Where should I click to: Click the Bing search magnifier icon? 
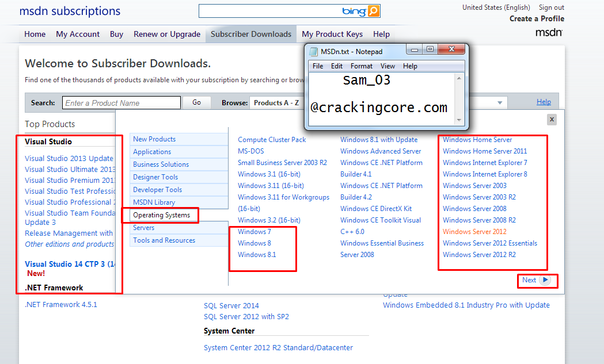(374, 11)
